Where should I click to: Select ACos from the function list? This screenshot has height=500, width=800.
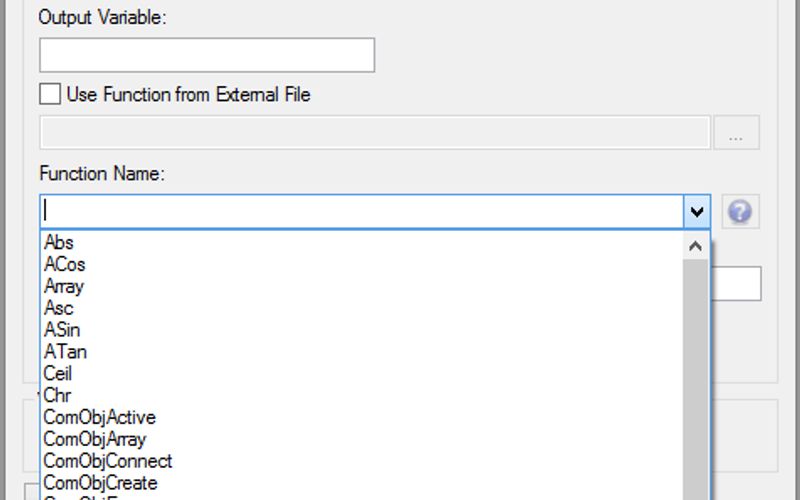point(65,265)
